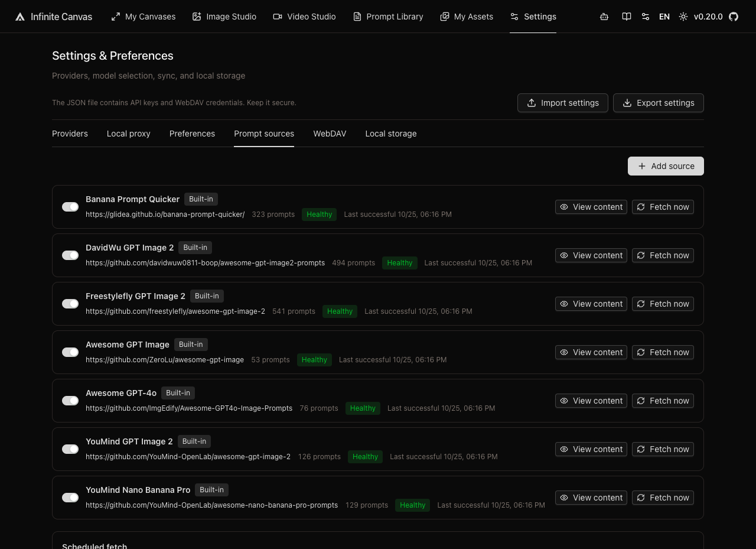Switch to the Providers tab
This screenshot has width=756, height=549.
pos(70,134)
